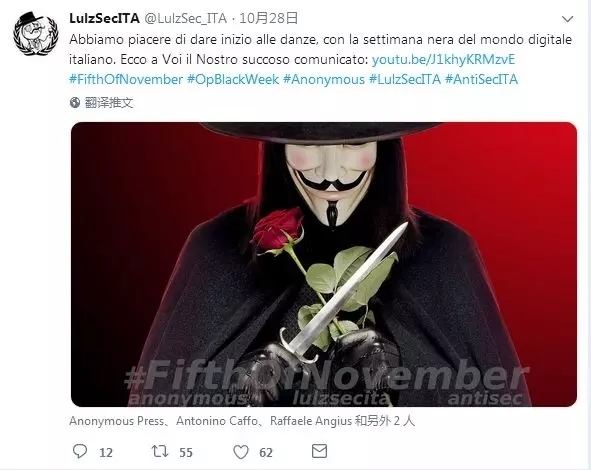View tagged user Antonino Caffo
Image resolution: width=591 pixels, height=470 pixels.
click(x=217, y=421)
